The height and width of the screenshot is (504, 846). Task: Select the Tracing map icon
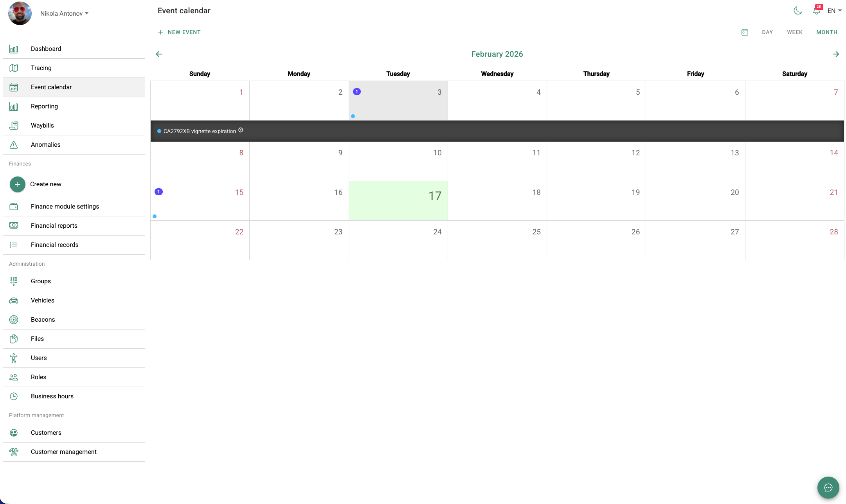point(14,68)
